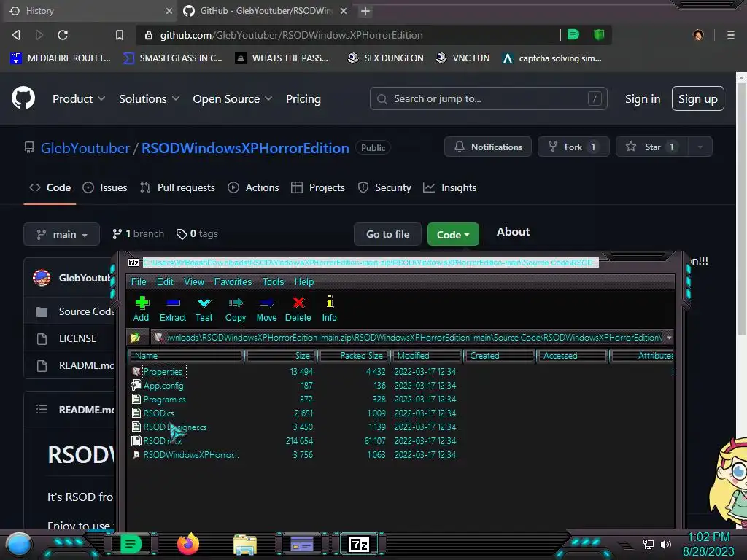
Task: Star the repository
Action: pyautogui.click(x=651, y=147)
